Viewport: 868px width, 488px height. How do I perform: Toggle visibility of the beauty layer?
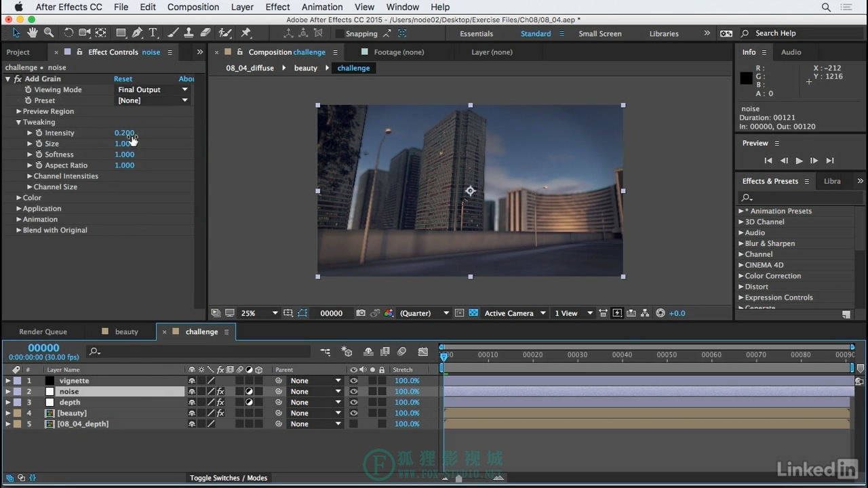click(x=353, y=413)
